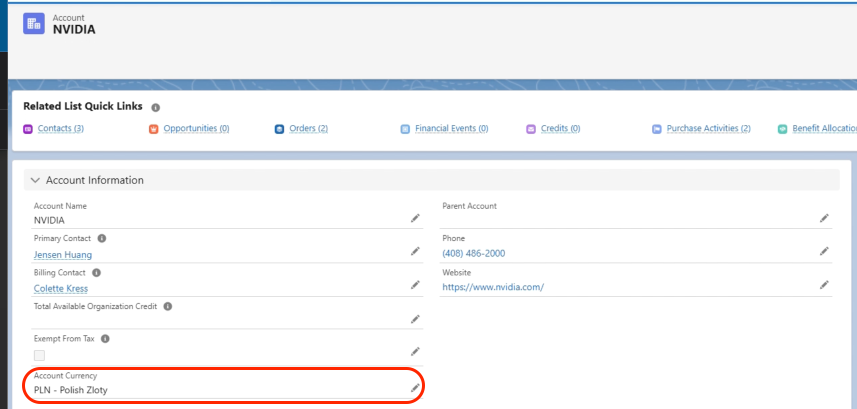Click the purple Credits icon
Screen dimensions: 857x409
pyautogui.click(x=531, y=129)
